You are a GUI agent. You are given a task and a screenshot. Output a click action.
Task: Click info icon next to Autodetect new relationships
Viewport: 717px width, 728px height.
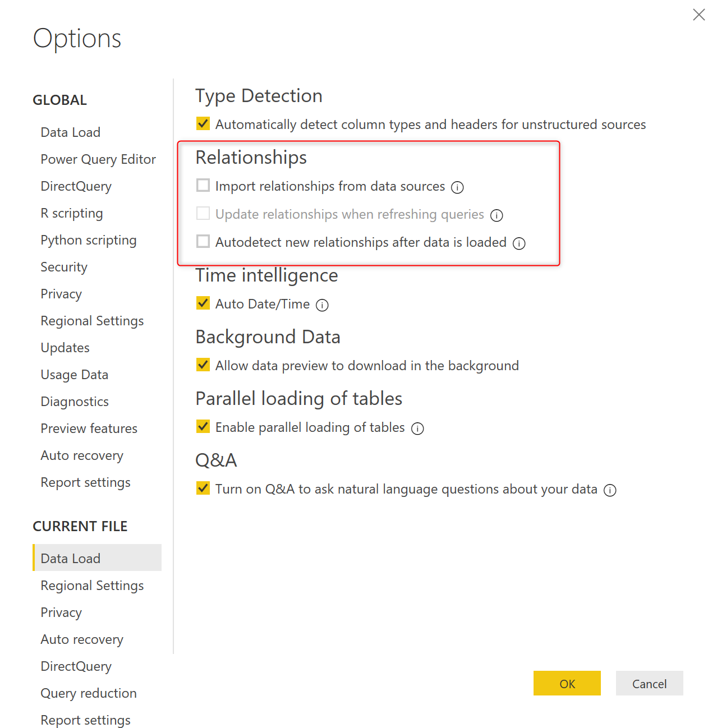click(x=519, y=243)
